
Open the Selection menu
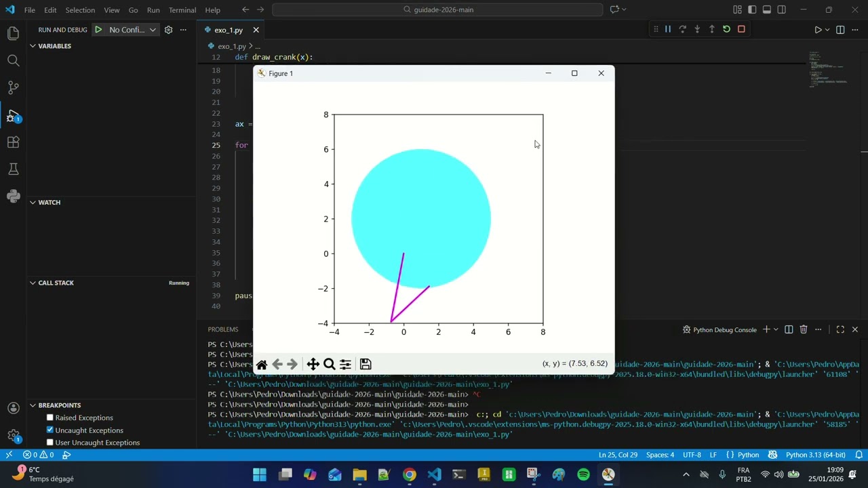80,10
